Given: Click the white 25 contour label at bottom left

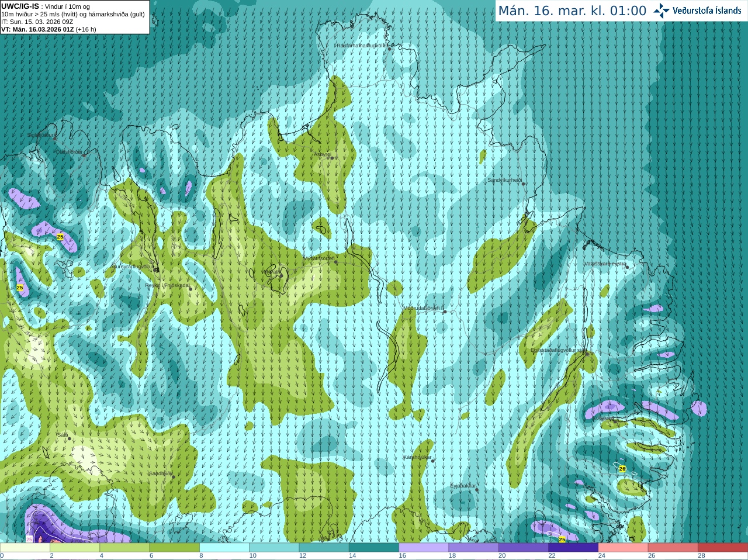Looking at the screenshot, I should tap(29, 540).
